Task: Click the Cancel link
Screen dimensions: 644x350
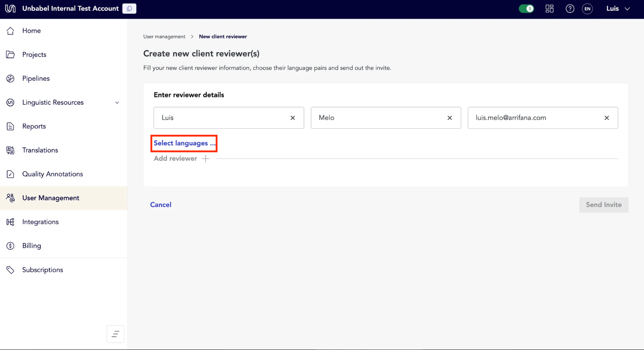Action: [x=161, y=205]
